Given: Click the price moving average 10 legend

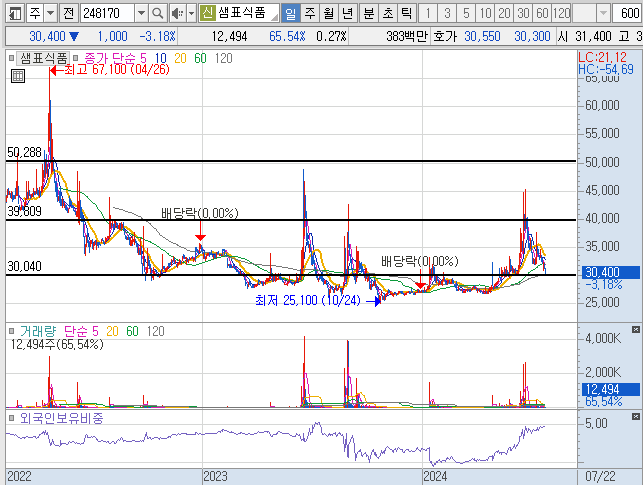Looking at the screenshot, I should [161, 58].
